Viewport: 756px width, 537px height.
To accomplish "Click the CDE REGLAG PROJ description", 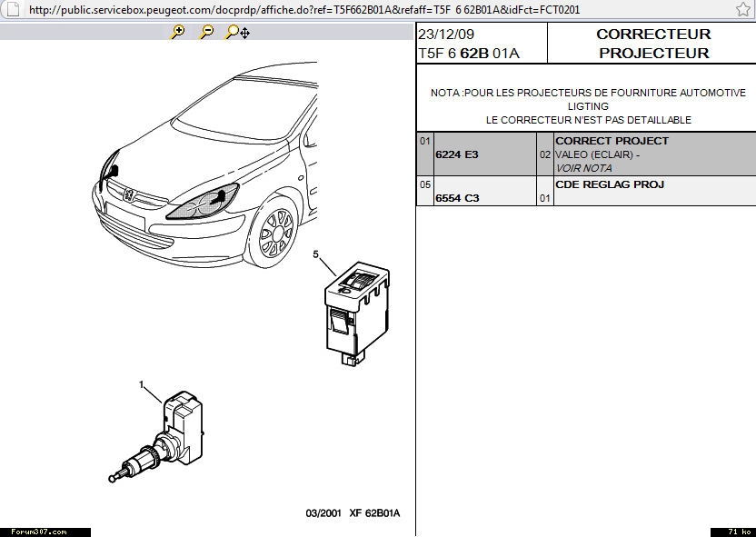I will coord(610,184).
